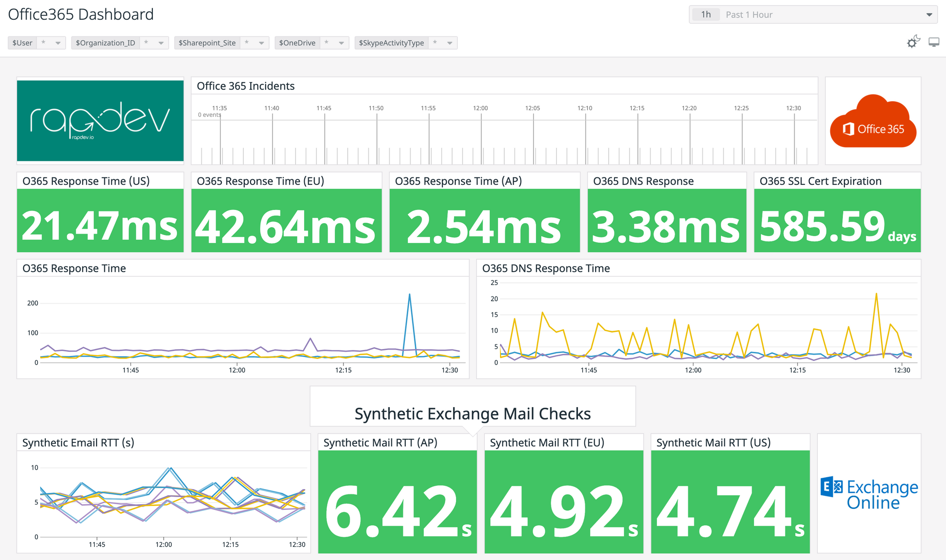The height and width of the screenshot is (560, 946).
Task: Open the O365 Response Time (AP) 2.54ms value
Action: 484,227
